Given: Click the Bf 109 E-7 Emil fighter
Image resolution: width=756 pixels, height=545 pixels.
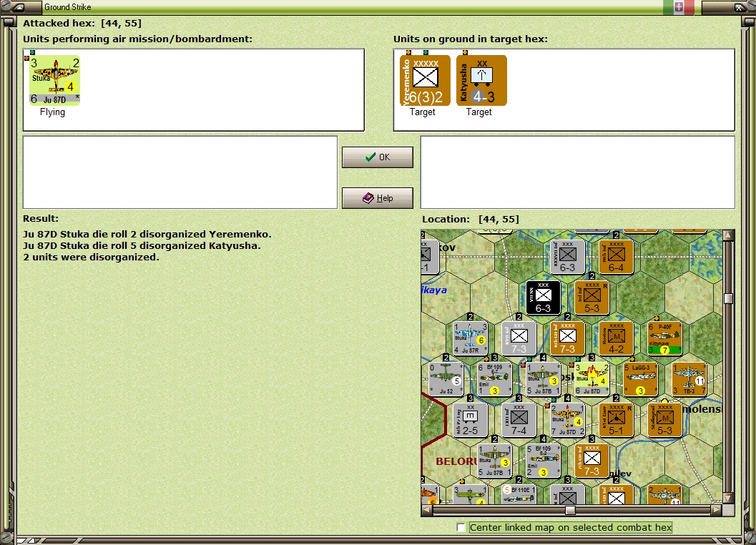Looking at the screenshot, I should (x=494, y=379).
